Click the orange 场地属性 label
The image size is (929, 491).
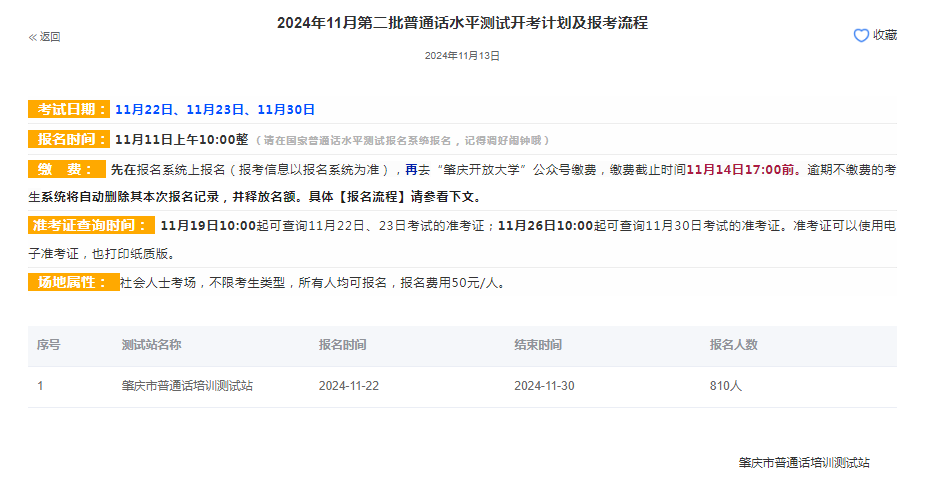click(73, 282)
